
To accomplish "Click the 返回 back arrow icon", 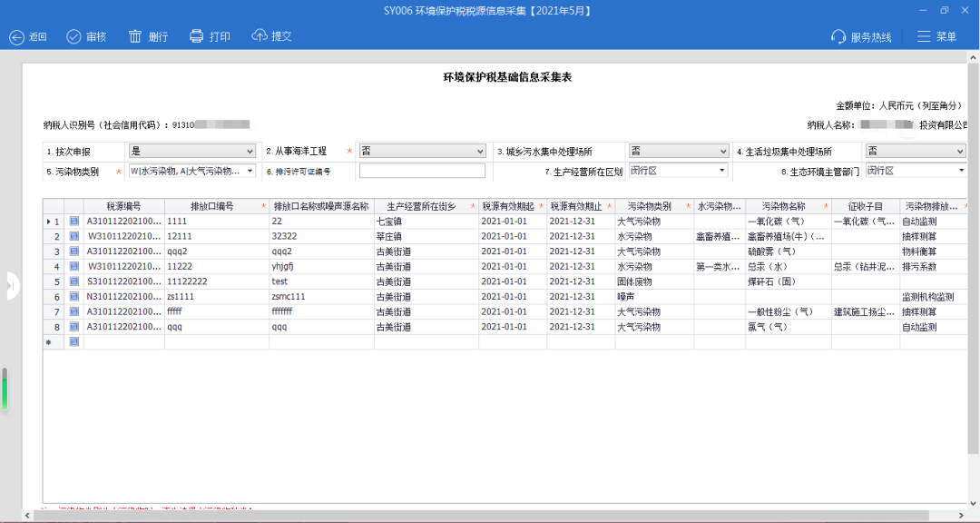I will (16, 37).
